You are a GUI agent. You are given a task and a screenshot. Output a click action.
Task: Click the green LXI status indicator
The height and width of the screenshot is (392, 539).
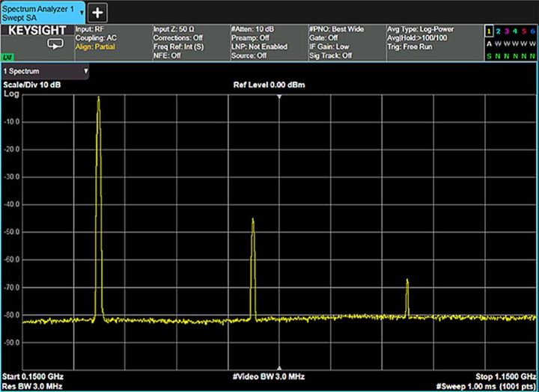6,57
